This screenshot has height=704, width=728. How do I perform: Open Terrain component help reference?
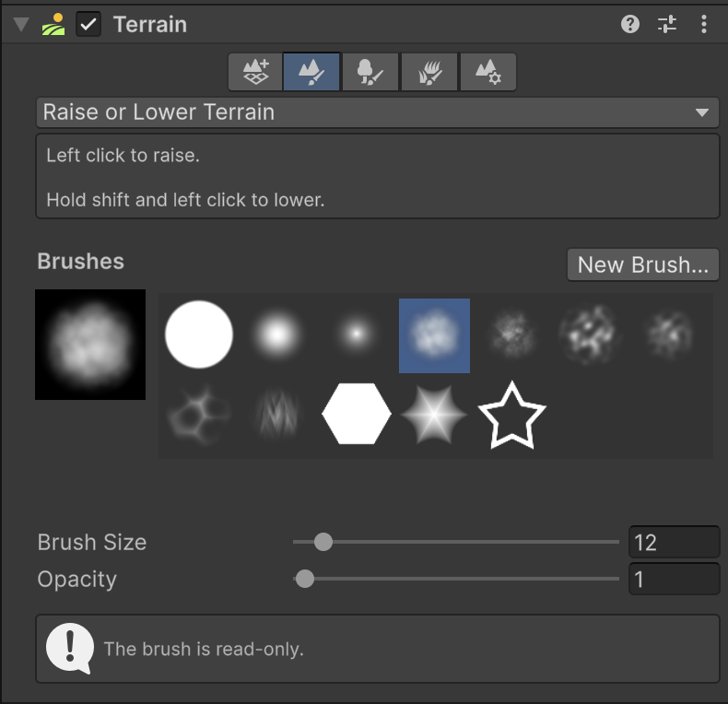click(630, 24)
